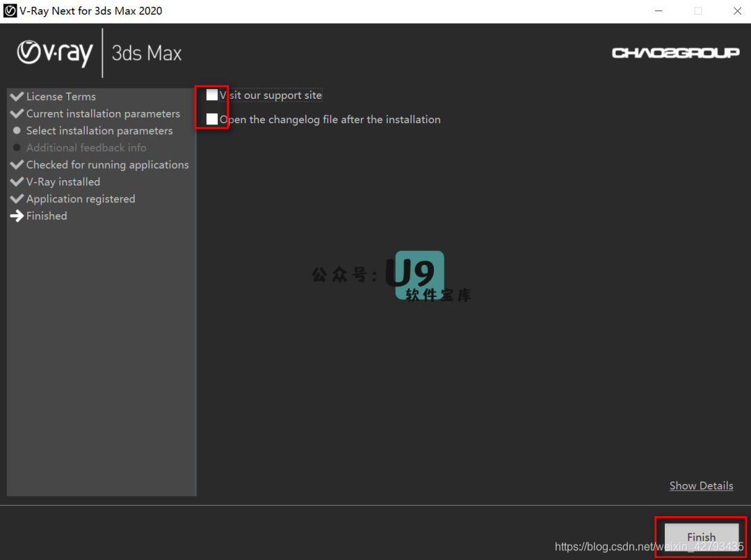
Task: Select the 'Finished' step
Action: pyautogui.click(x=47, y=216)
